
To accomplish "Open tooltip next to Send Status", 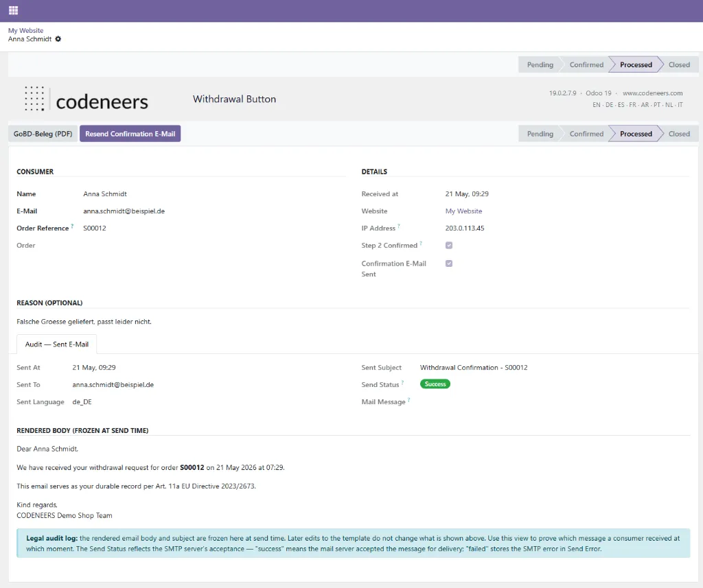I will pos(402,382).
